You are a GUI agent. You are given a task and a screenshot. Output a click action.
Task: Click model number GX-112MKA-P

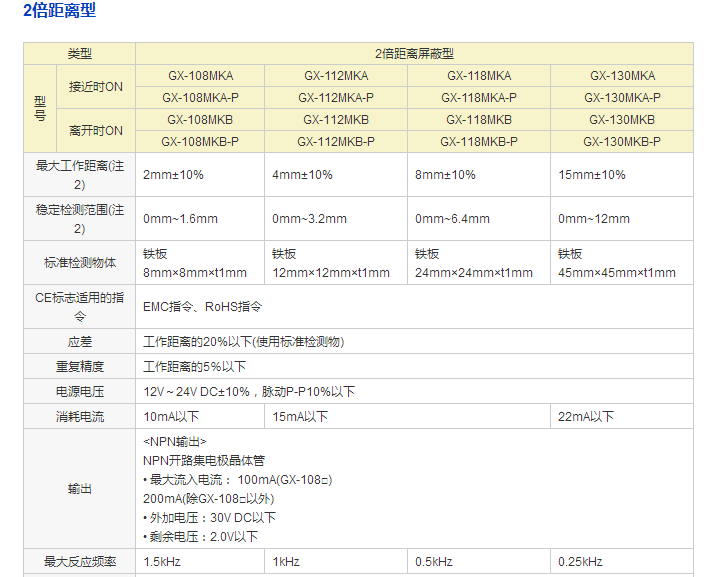pos(335,98)
